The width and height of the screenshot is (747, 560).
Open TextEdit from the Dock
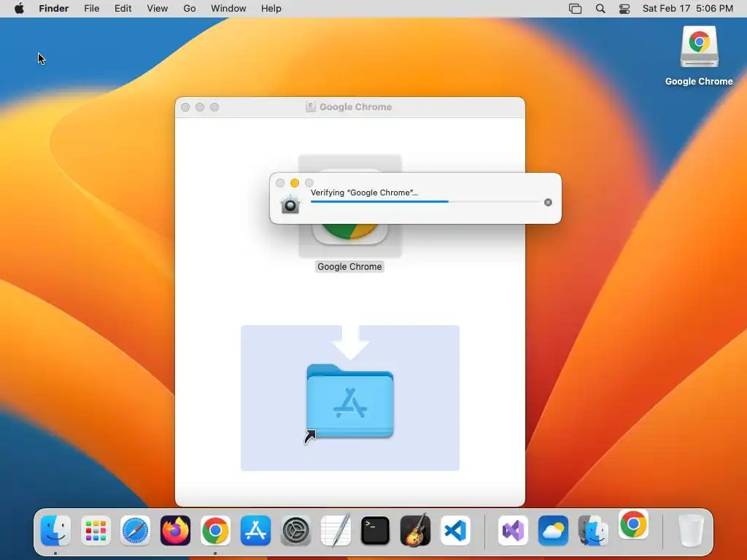336,530
